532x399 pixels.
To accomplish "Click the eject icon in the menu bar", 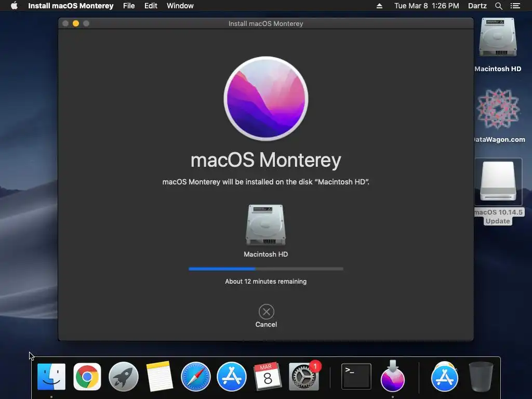I will point(379,6).
